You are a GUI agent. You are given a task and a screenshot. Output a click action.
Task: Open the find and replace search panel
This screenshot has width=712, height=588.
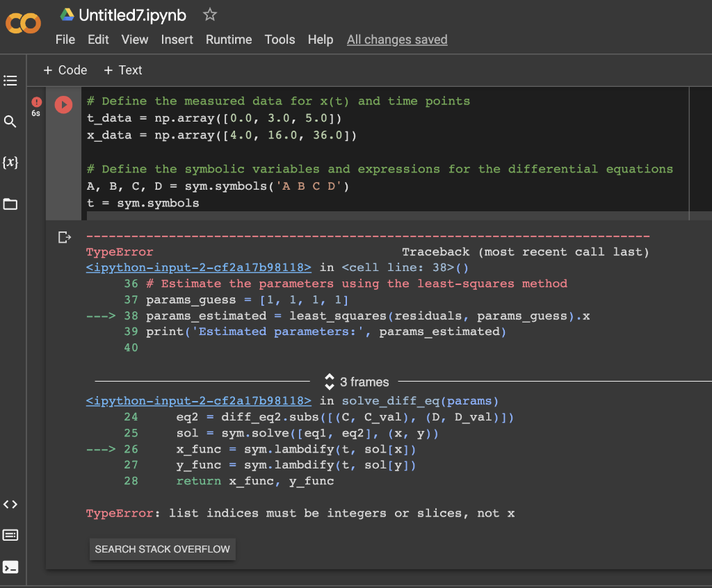[10, 121]
